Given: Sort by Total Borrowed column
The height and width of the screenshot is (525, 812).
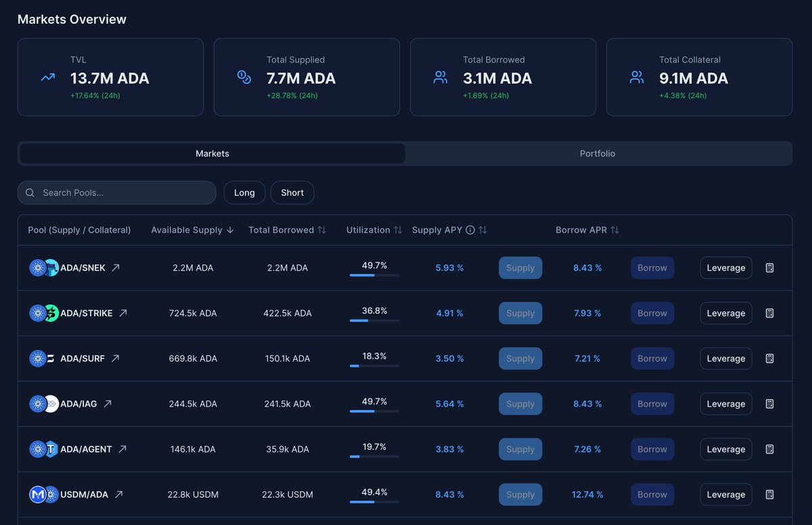Looking at the screenshot, I should [287, 230].
